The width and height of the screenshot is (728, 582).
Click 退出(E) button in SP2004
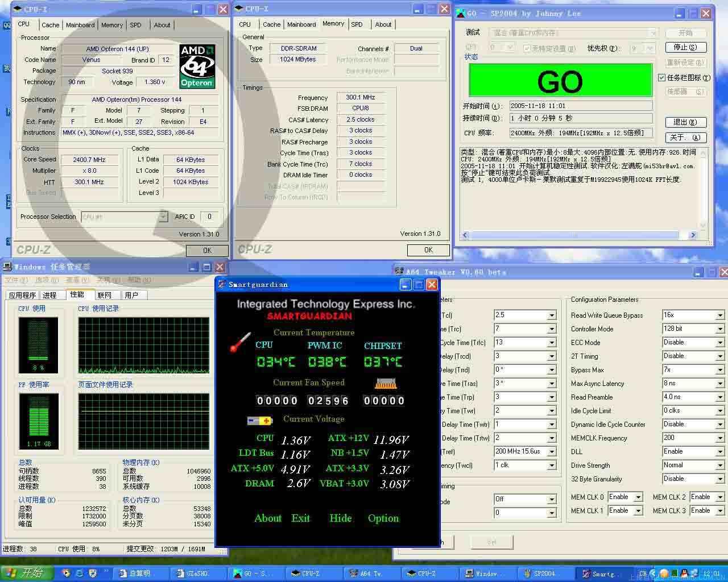click(x=685, y=122)
